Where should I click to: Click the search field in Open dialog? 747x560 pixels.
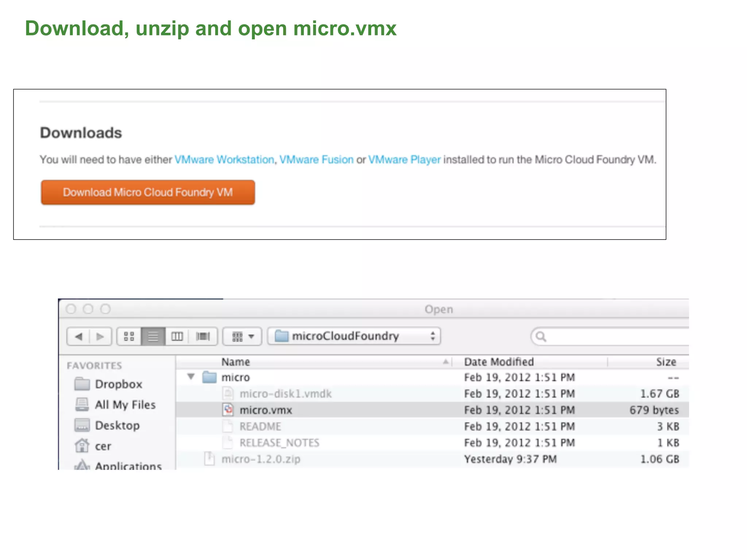point(610,336)
